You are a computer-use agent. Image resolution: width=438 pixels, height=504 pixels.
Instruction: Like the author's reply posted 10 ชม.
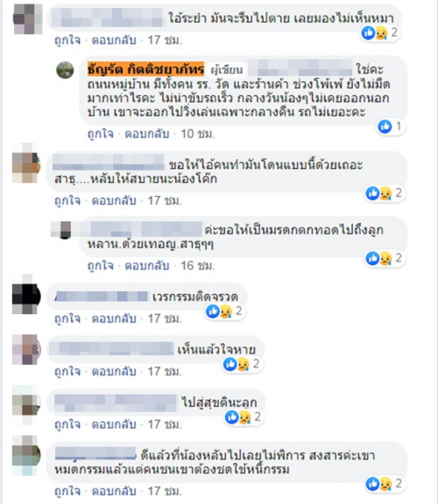(x=101, y=134)
